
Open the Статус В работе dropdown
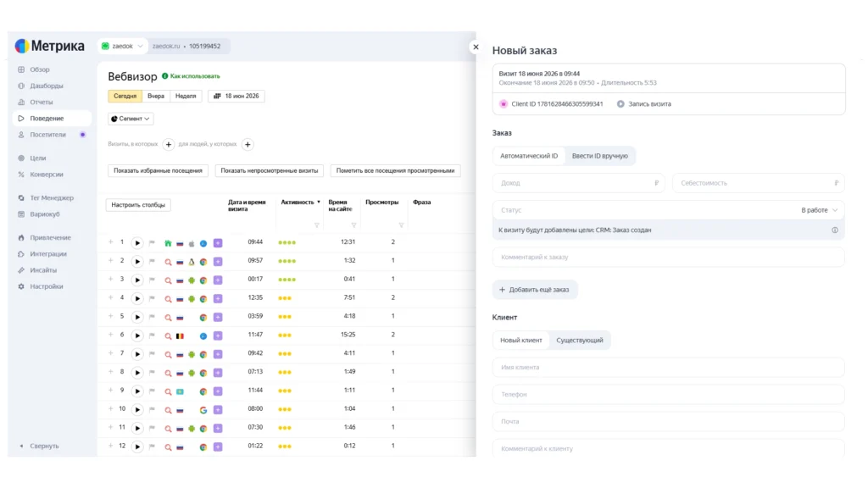(820, 210)
